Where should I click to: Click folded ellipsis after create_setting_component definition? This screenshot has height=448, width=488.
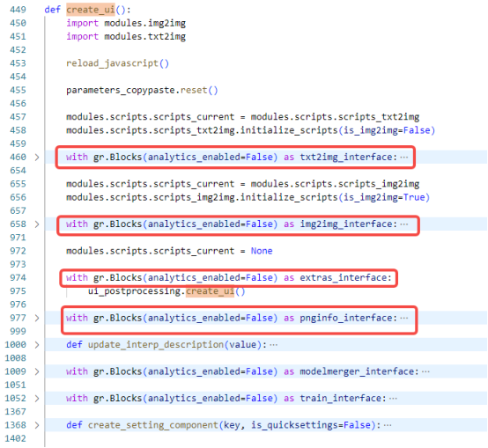coord(388,425)
